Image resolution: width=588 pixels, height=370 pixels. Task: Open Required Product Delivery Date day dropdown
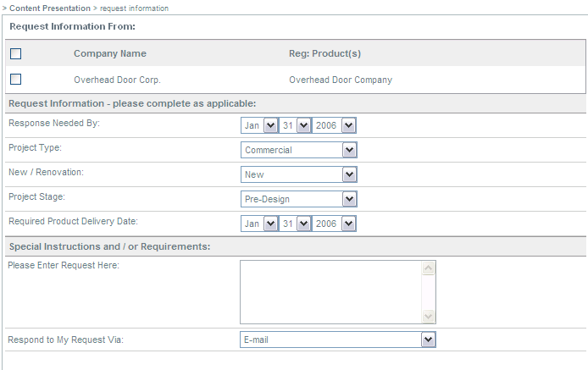[296, 224]
